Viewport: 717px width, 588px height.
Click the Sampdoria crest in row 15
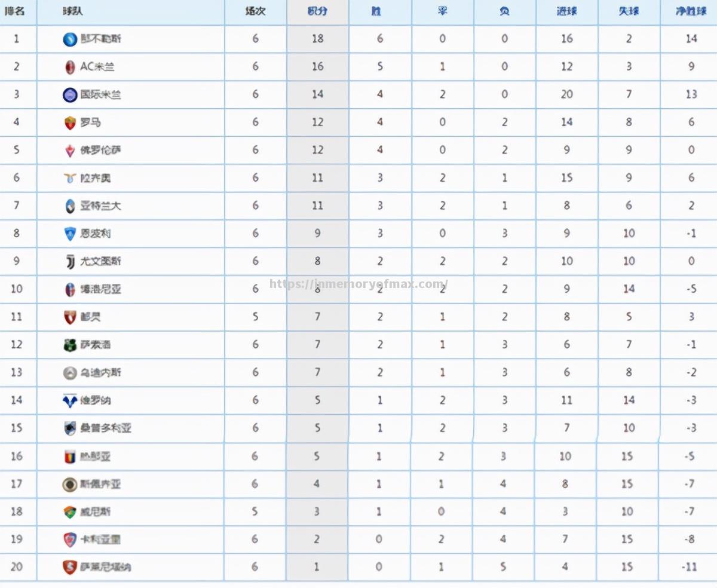pos(70,428)
